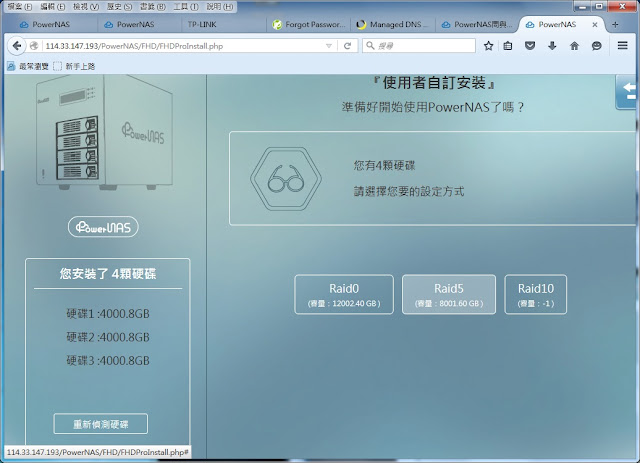Switch to the Managed DNS tab
640x463 pixels.
pyautogui.click(x=393, y=24)
